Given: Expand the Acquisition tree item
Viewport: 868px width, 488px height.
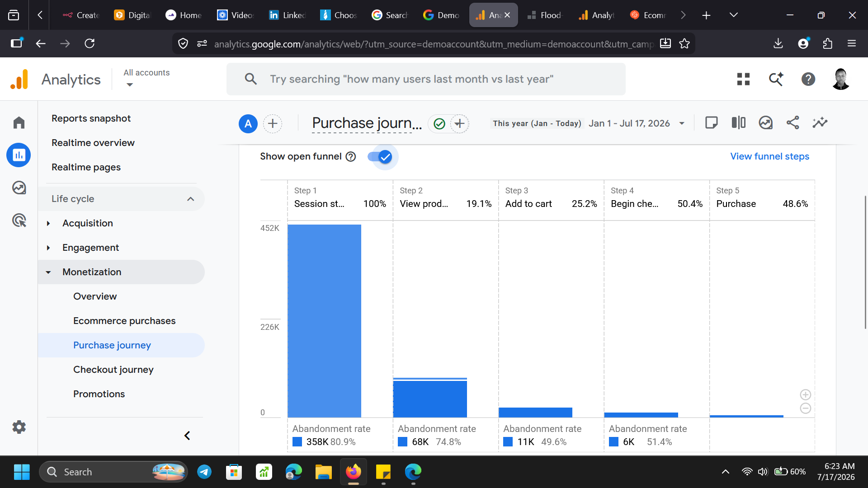Looking at the screenshot, I should point(48,223).
